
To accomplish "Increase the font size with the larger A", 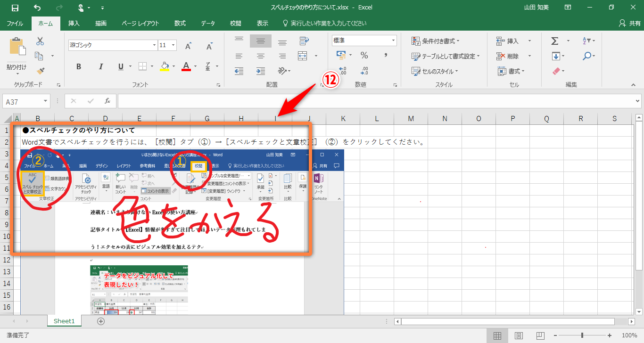I will click(x=188, y=46).
